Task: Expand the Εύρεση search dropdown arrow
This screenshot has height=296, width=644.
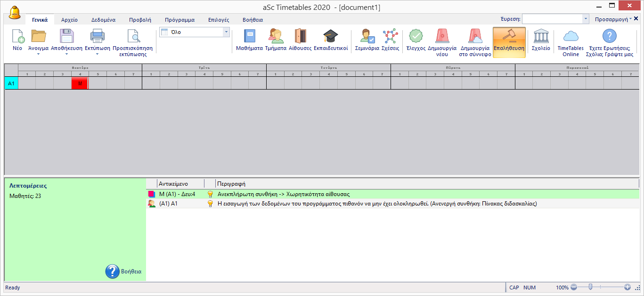Action: coord(586,19)
